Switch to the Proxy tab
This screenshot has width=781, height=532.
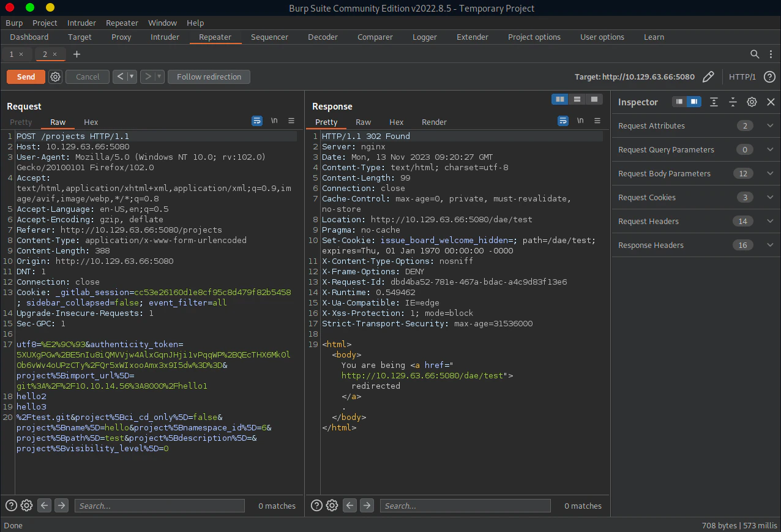(x=121, y=37)
